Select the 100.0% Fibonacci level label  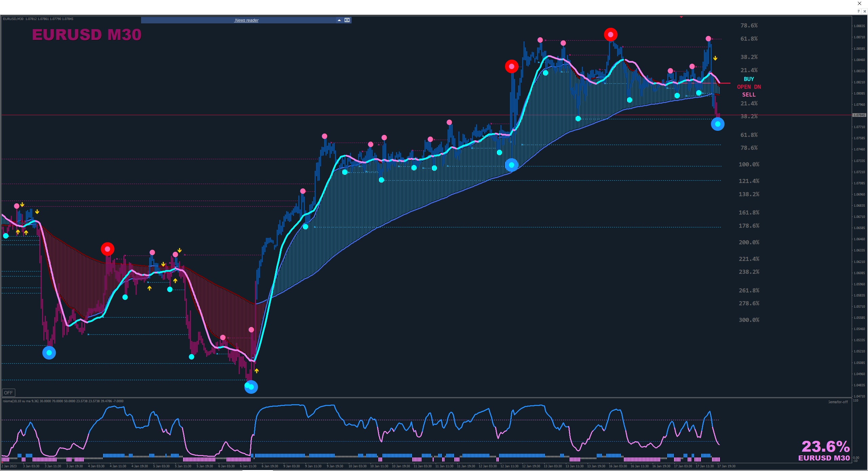749,164
